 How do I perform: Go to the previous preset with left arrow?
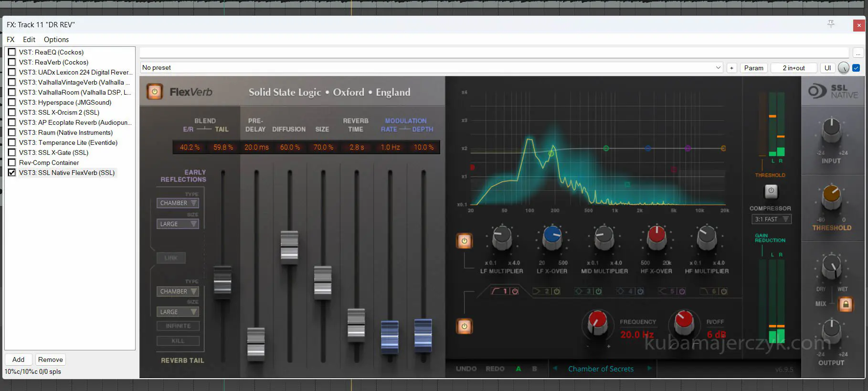coord(555,369)
